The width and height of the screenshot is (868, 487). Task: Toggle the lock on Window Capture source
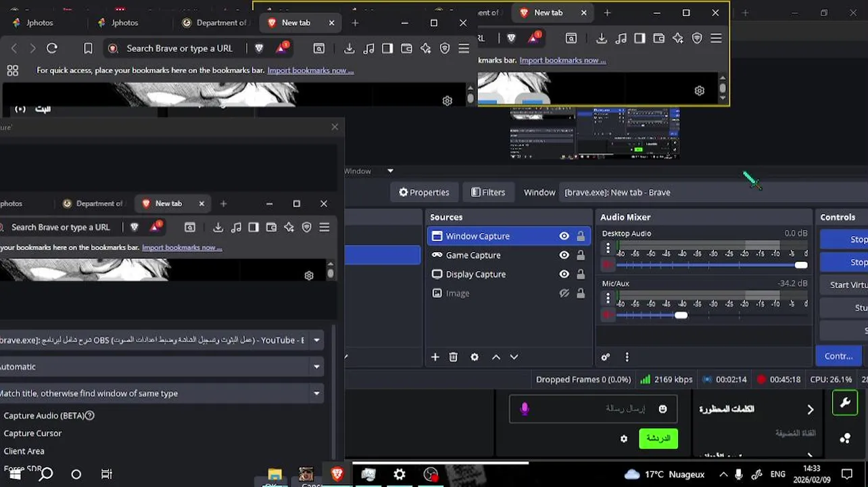point(581,236)
